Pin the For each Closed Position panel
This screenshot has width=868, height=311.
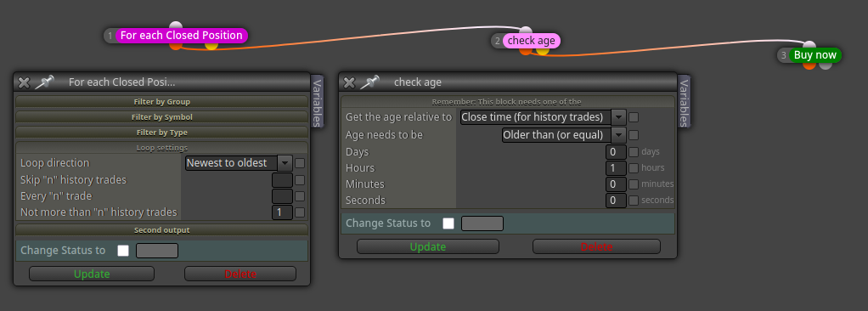(45, 82)
